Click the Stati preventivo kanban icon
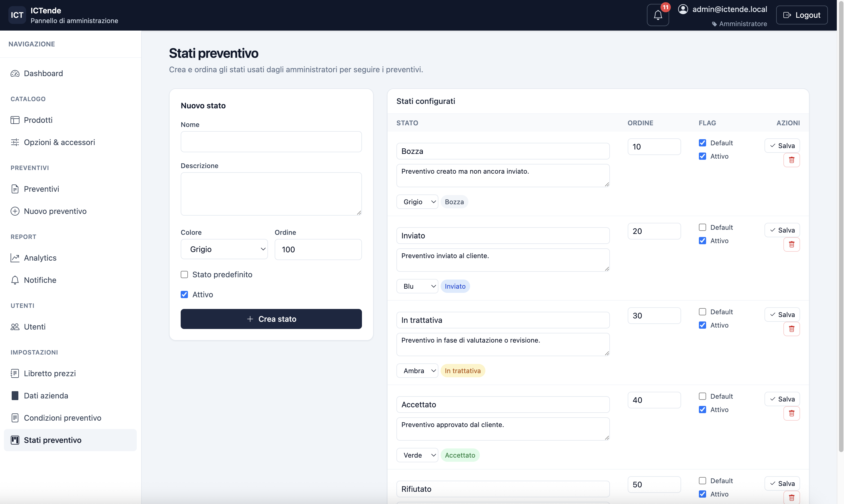Screen dimensions: 844x504 (x=15, y=440)
